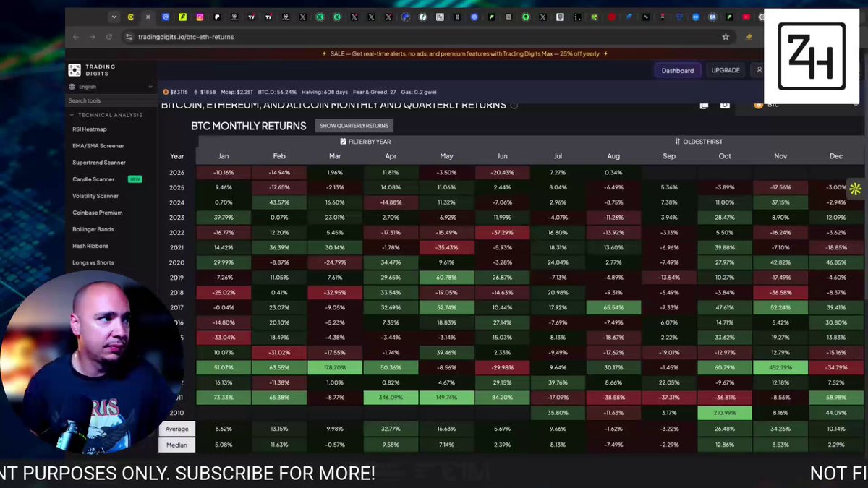
Task: Open Bollinger Bands in the sidebar
Action: coord(93,229)
